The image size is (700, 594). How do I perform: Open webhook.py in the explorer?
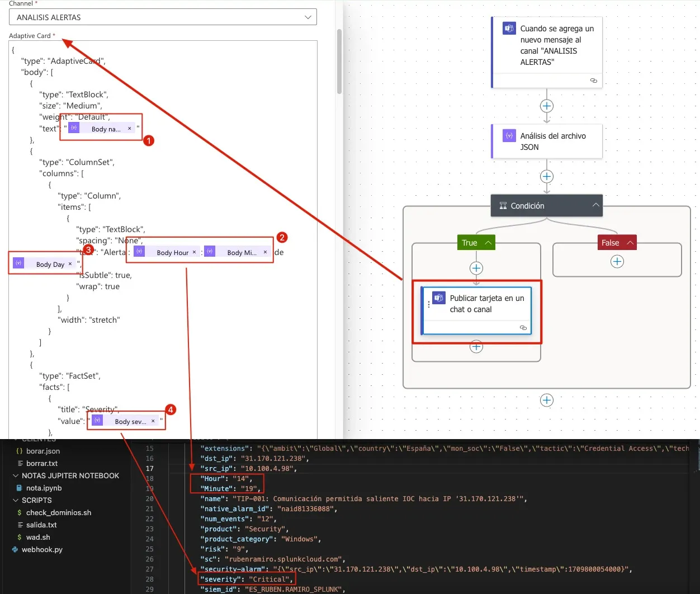pos(42,549)
